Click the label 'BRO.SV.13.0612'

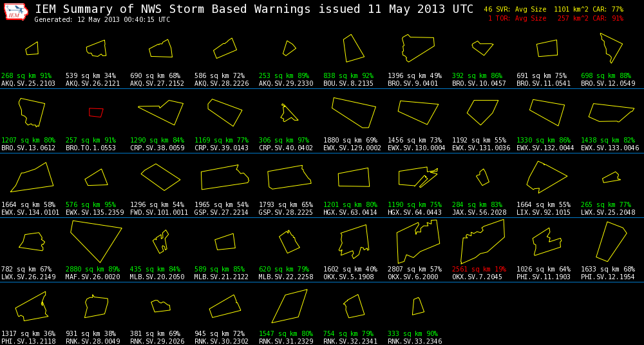click(x=28, y=148)
